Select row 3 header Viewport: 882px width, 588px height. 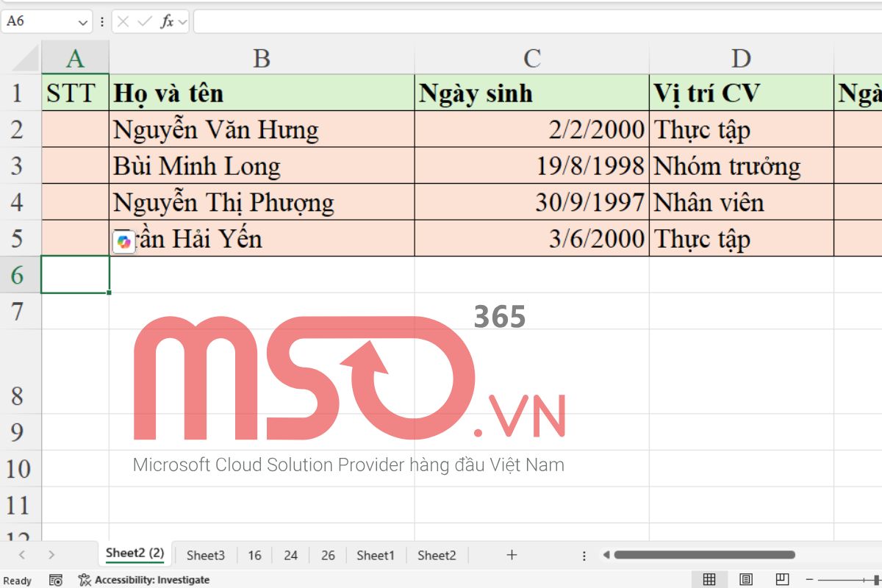click(21, 165)
